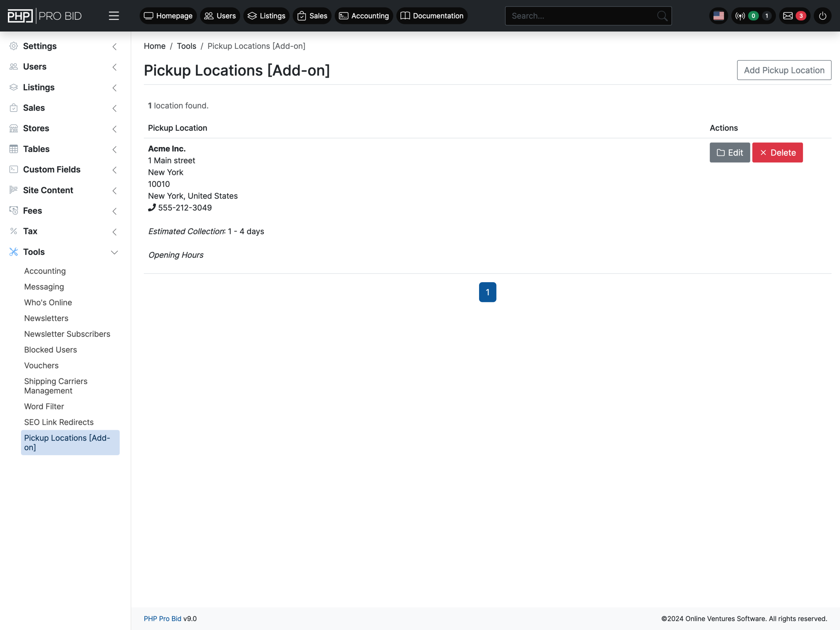The width and height of the screenshot is (840, 630).
Task: Edit the Acme Inc. pickup location
Action: 729,153
